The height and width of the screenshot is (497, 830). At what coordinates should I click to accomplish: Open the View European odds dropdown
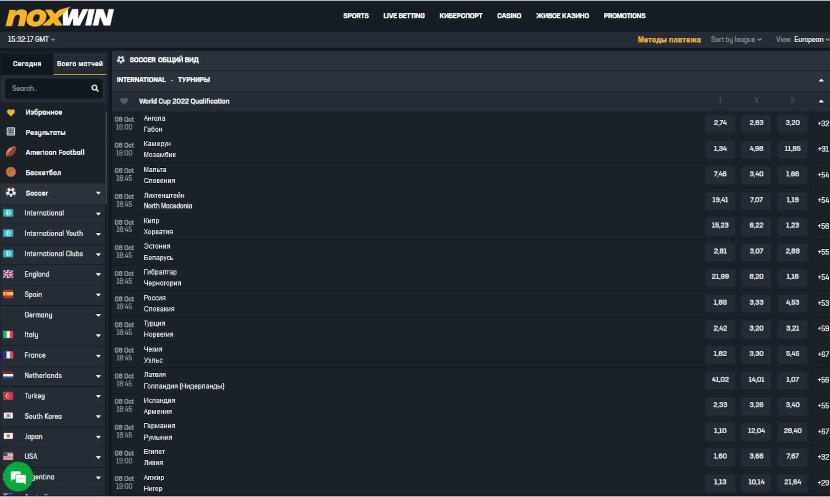[802, 40]
